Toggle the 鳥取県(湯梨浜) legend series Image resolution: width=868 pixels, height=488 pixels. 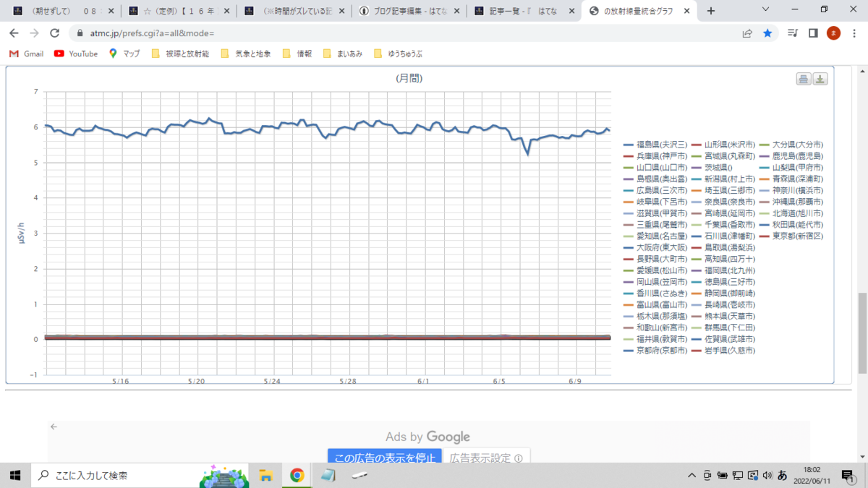coord(723,247)
